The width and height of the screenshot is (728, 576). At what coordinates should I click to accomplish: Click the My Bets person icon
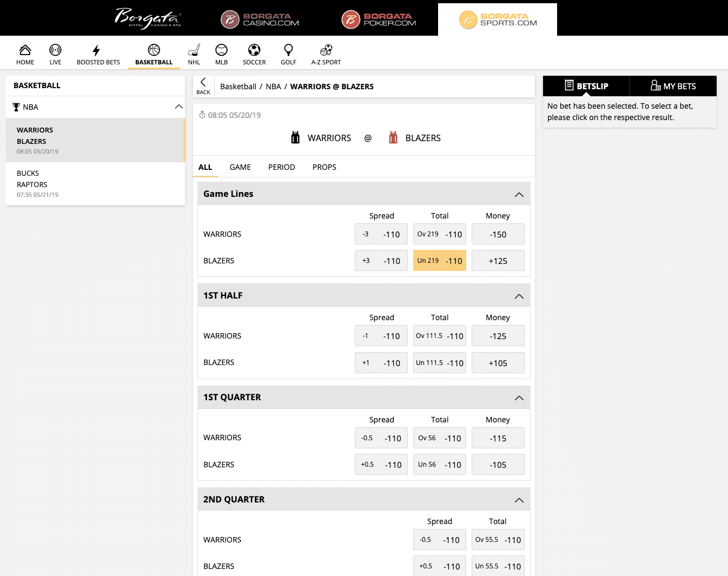[656, 85]
